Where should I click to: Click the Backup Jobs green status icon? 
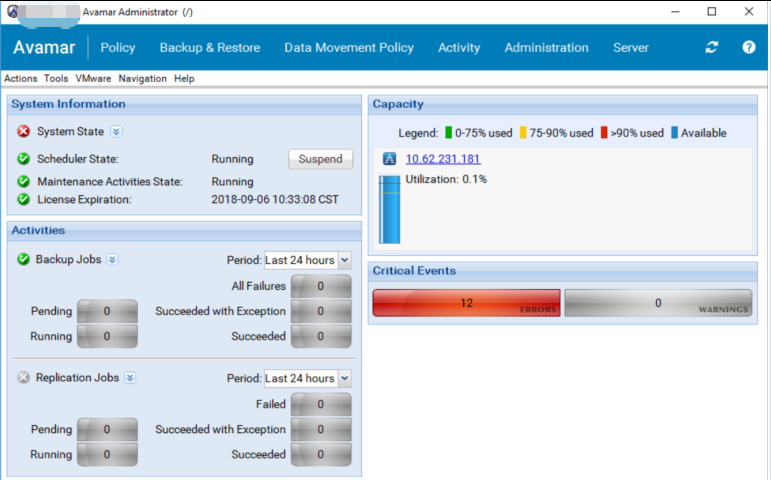coord(23,259)
